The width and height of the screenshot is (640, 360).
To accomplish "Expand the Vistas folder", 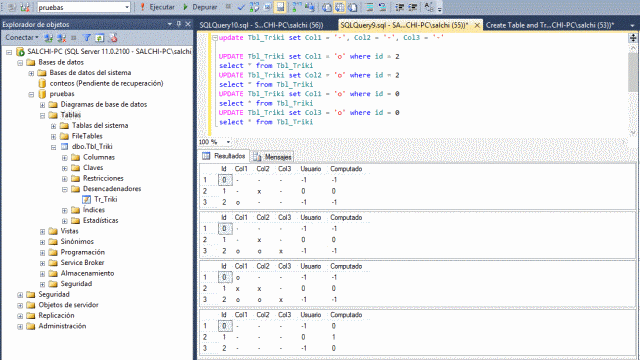I will click(42, 231).
